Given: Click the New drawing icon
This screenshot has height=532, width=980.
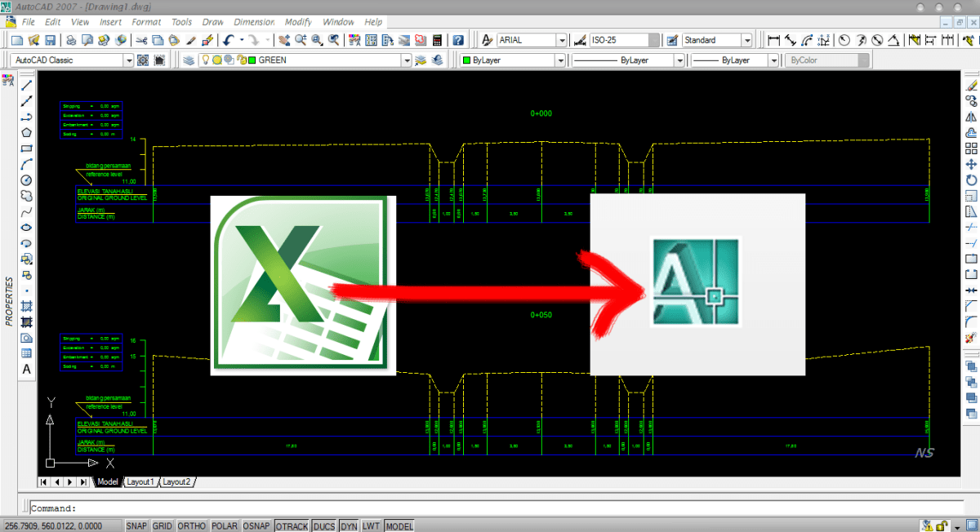Looking at the screenshot, I should point(17,40).
